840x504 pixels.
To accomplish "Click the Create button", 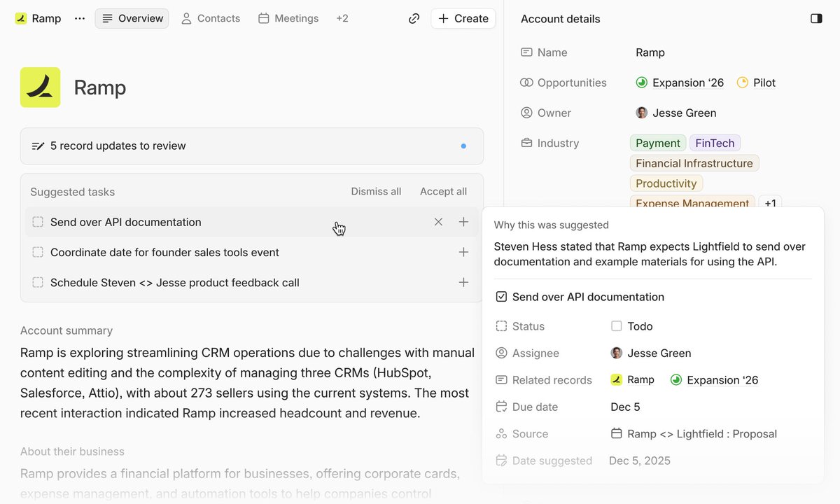I will click(463, 18).
